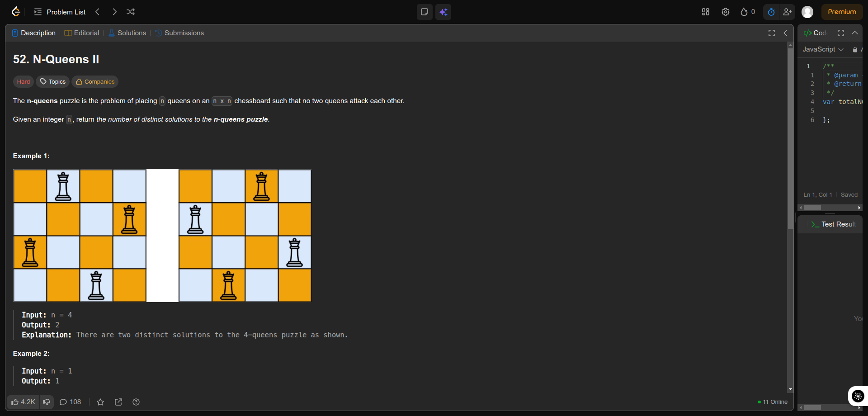Open the Problem List link
The width and height of the screenshot is (868, 416).
(60, 12)
